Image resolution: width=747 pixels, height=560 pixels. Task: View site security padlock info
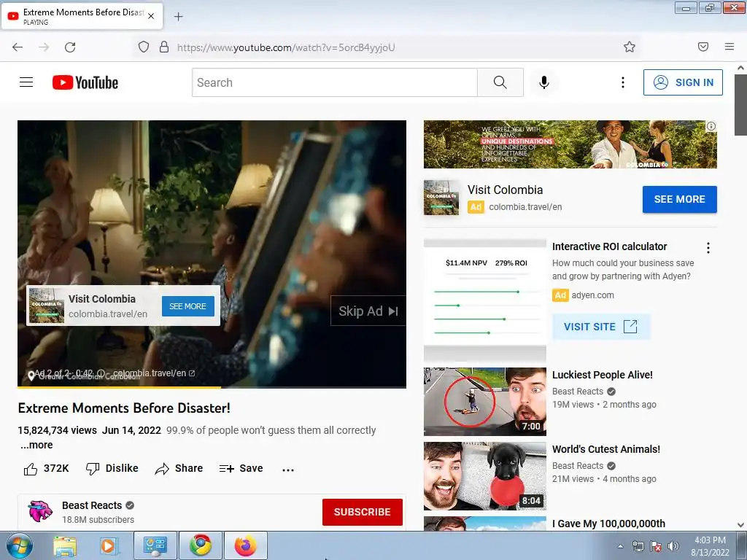coord(164,47)
